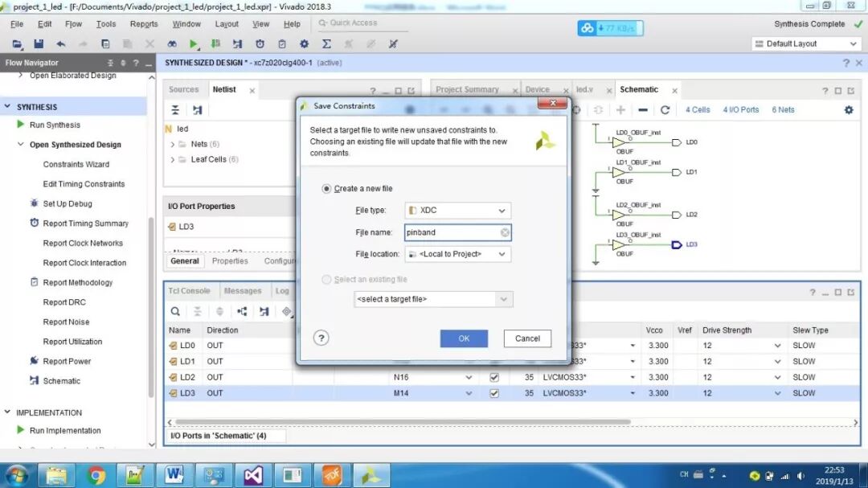Viewport: 868px width, 488px height.
Task: Collapse the SYNTHESIS section
Action: pyautogui.click(x=8, y=106)
